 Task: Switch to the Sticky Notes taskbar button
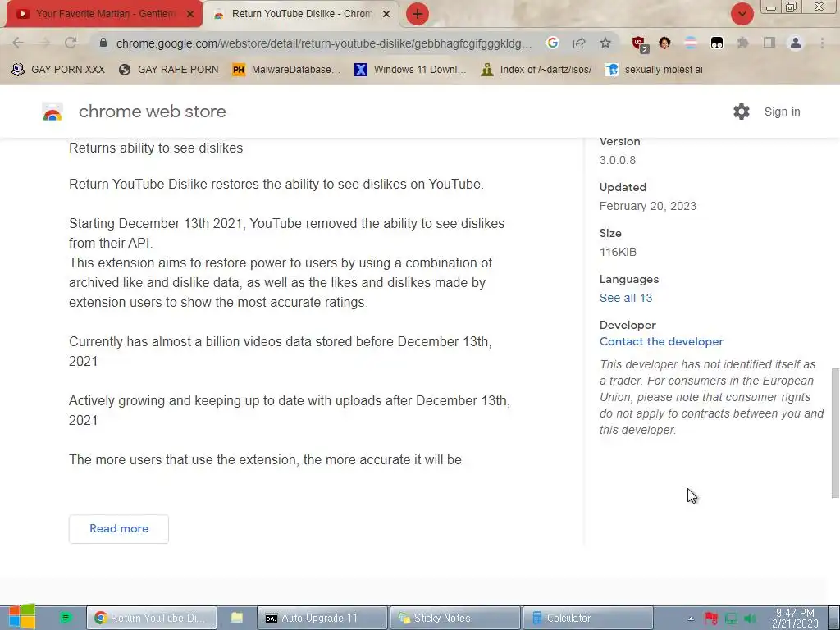(x=454, y=618)
